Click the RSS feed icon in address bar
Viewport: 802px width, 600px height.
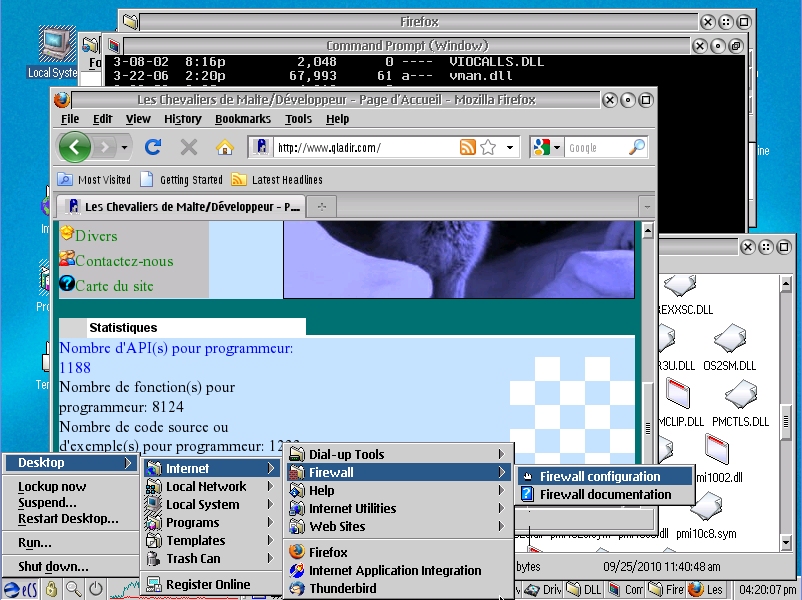point(467,147)
